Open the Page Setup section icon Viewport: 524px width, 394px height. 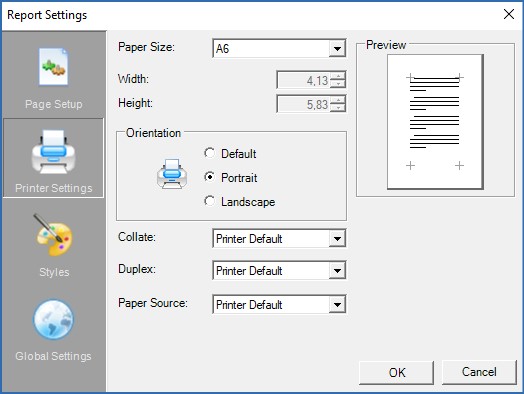tap(53, 67)
